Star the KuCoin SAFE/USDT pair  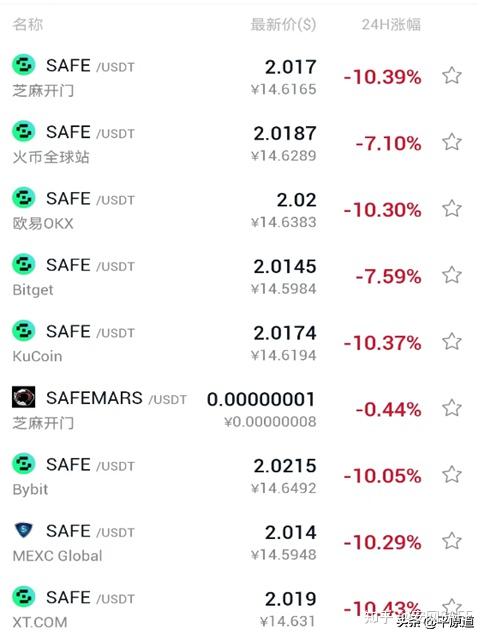[x=452, y=342]
